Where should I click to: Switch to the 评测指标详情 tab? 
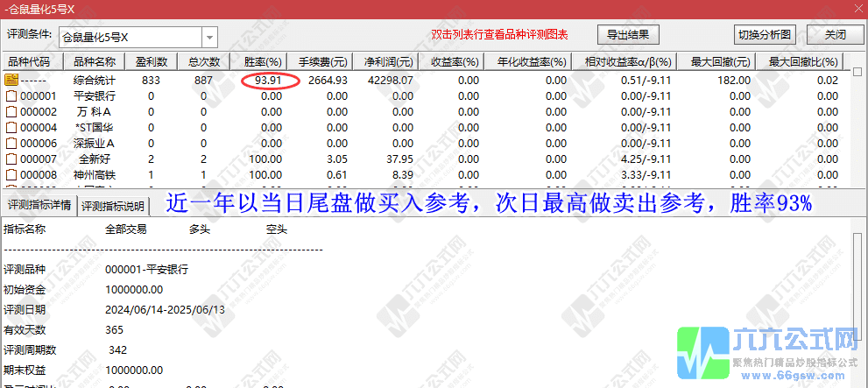[x=39, y=206]
